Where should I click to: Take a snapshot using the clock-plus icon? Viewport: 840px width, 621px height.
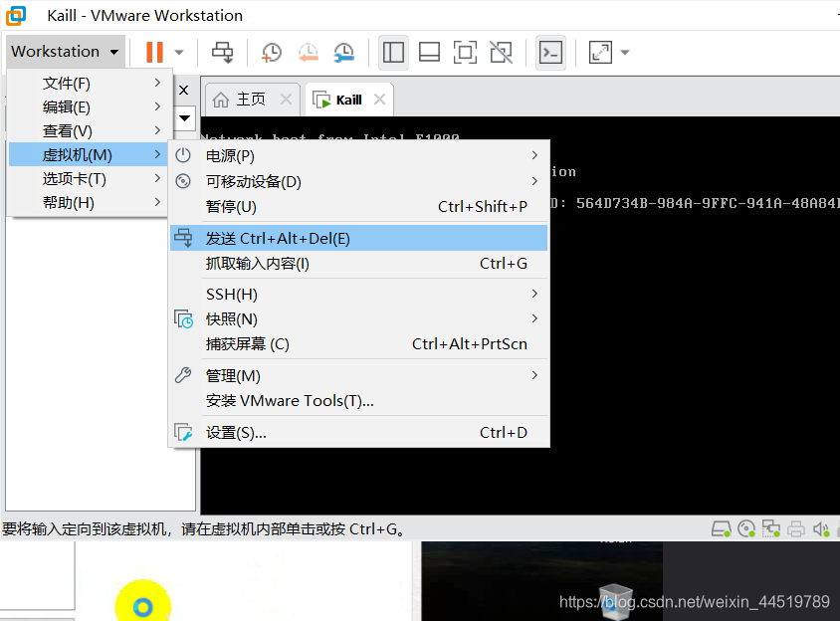[x=271, y=53]
